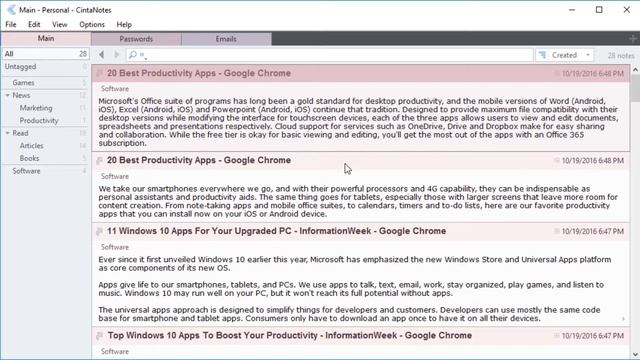
Task: Open the Edit menu
Action: click(x=34, y=24)
